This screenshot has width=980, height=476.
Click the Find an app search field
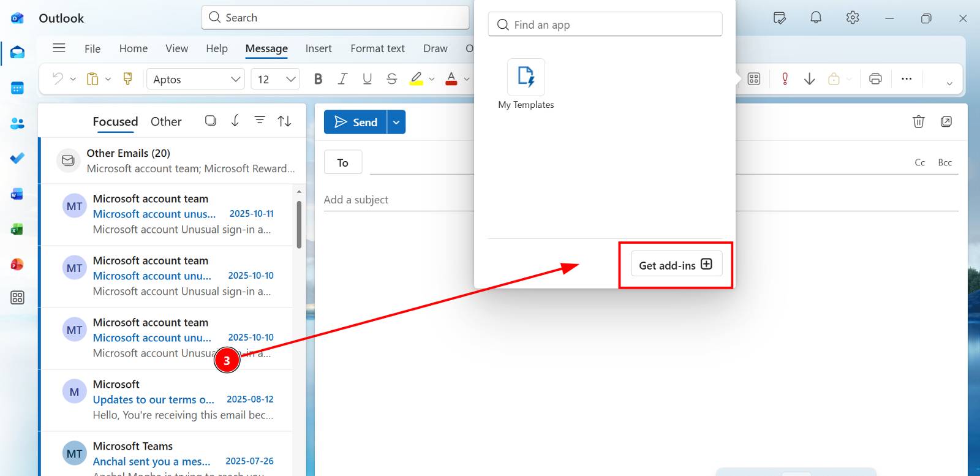click(605, 25)
